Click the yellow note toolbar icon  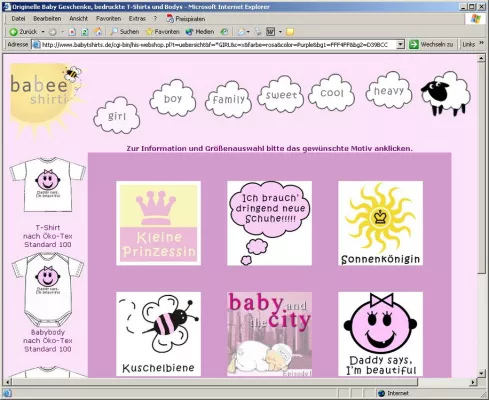click(290, 32)
